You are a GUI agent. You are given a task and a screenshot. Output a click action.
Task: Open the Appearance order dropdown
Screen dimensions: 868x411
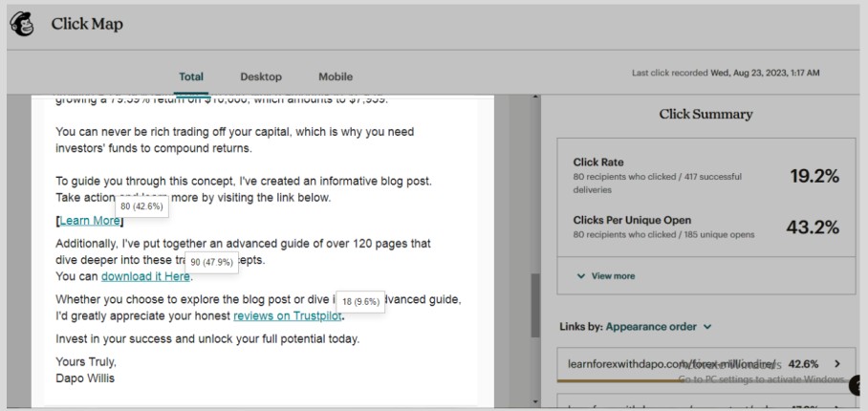click(659, 327)
